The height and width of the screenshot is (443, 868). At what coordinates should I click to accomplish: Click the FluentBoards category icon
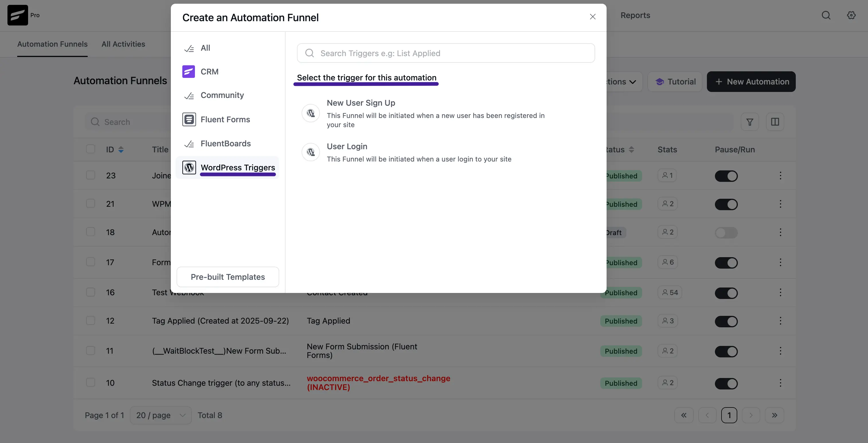(189, 144)
